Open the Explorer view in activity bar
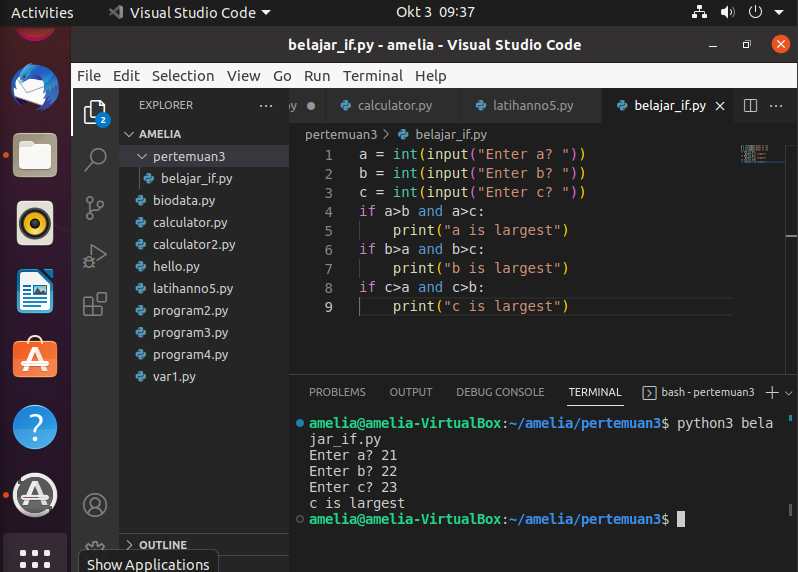 click(95, 112)
